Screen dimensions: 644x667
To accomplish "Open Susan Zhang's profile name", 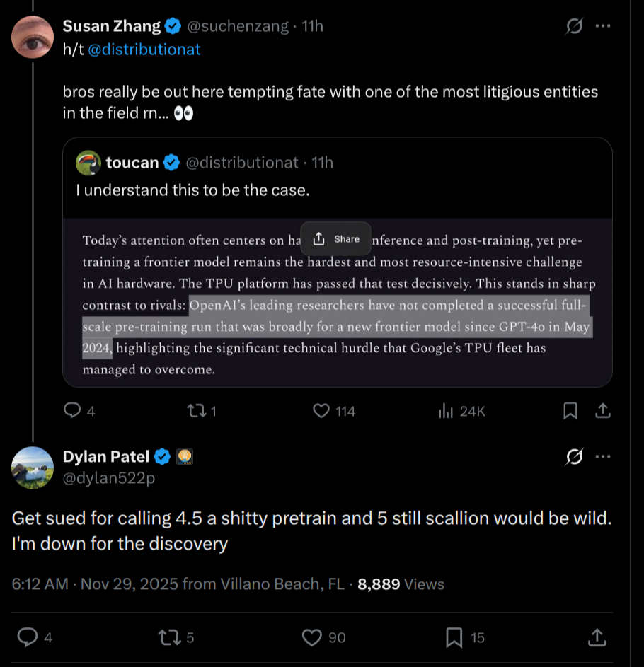I will pos(112,26).
